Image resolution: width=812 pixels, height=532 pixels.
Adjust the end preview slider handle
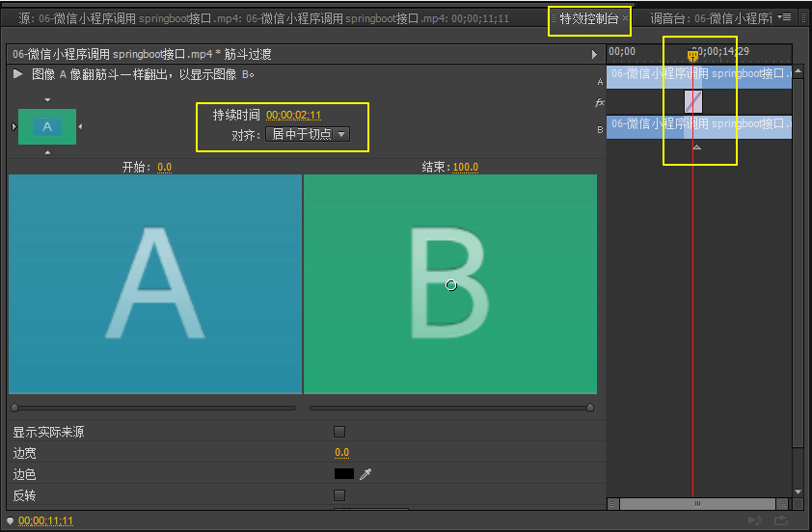(590, 408)
